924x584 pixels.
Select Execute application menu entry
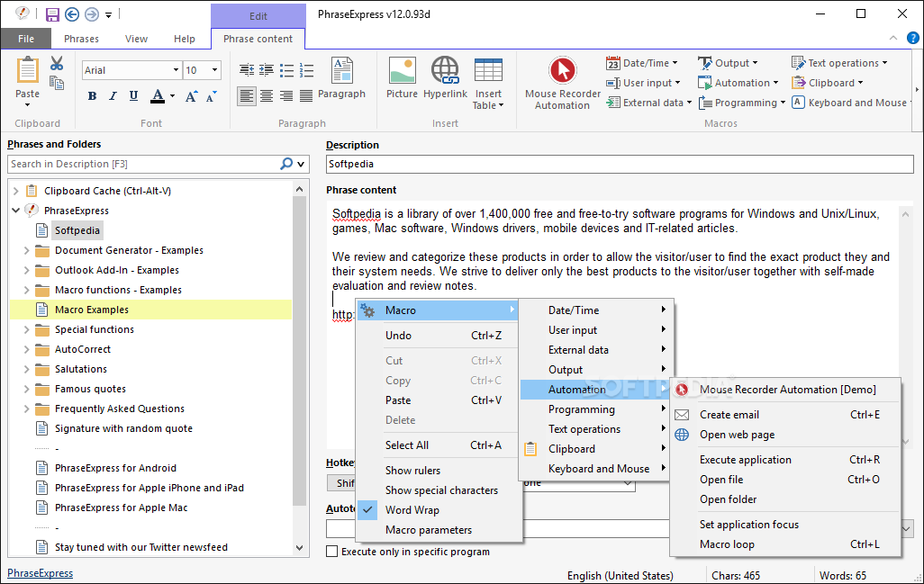[x=785, y=460]
